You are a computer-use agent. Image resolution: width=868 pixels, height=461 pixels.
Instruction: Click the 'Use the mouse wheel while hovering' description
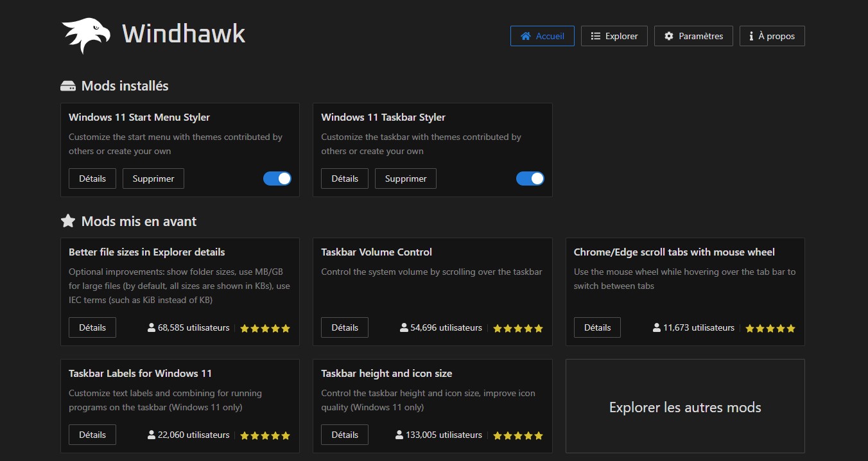tap(685, 279)
